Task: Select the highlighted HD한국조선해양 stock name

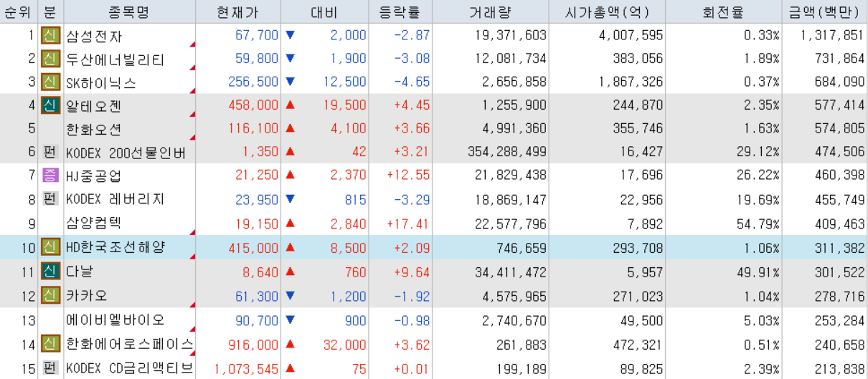Action: 115,248
